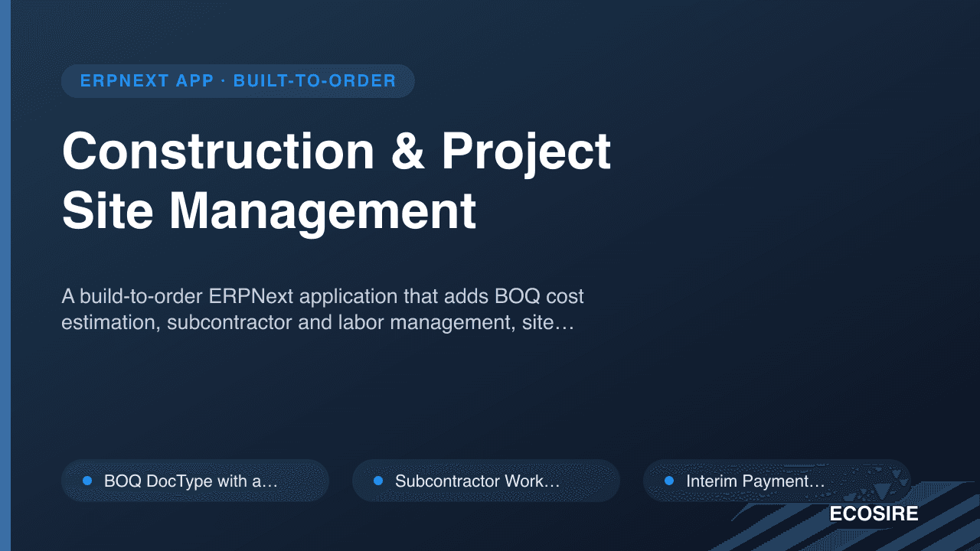Screen dimensions: 980x551
Task: Click the description starting 'A build-to-order ERPNext application'
Action: pos(322,309)
